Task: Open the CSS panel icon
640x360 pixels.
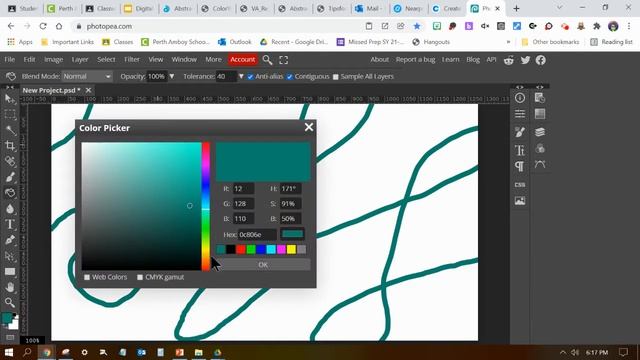Action: point(520,185)
